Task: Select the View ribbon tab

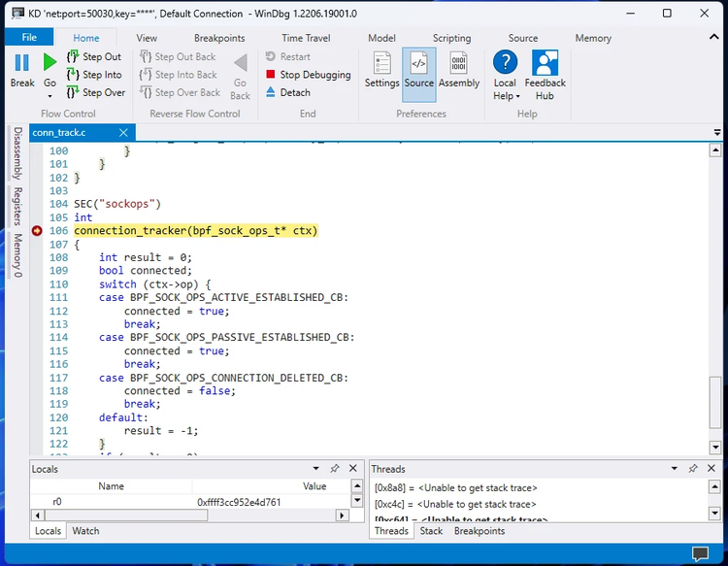Action: (147, 38)
